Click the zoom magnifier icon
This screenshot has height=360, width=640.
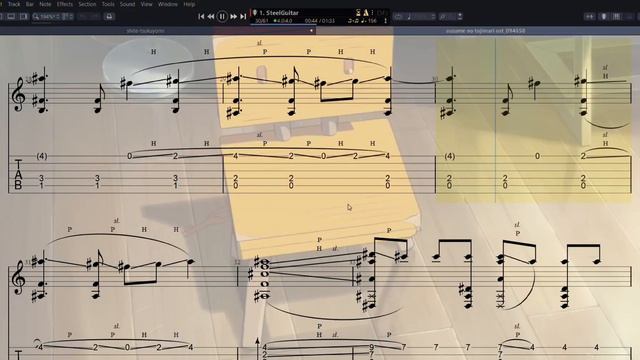(36, 16)
